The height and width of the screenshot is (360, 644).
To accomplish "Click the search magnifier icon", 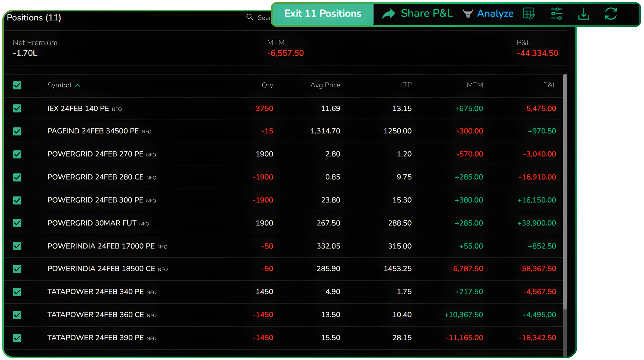I will 250,17.
